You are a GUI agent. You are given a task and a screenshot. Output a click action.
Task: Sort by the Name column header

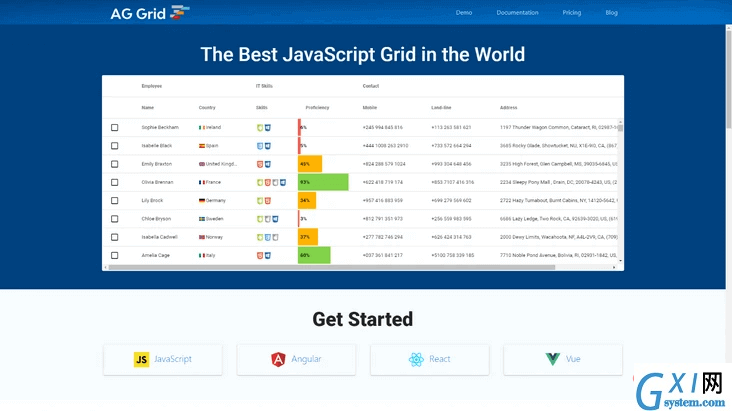148,107
